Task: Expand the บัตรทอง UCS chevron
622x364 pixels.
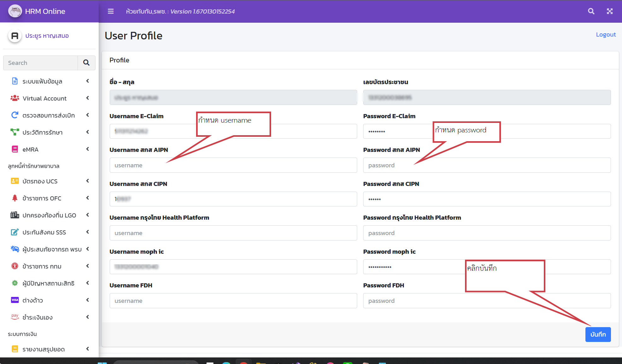Action: [x=87, y=181]
